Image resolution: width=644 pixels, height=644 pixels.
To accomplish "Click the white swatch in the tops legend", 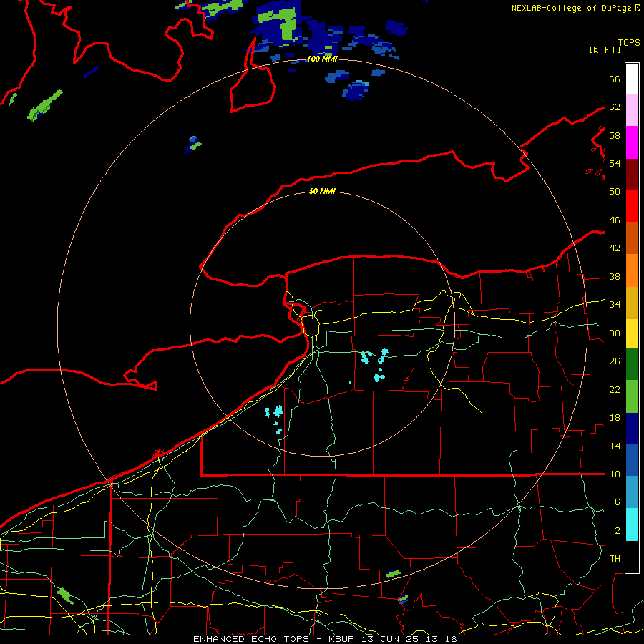I will 632,79.
